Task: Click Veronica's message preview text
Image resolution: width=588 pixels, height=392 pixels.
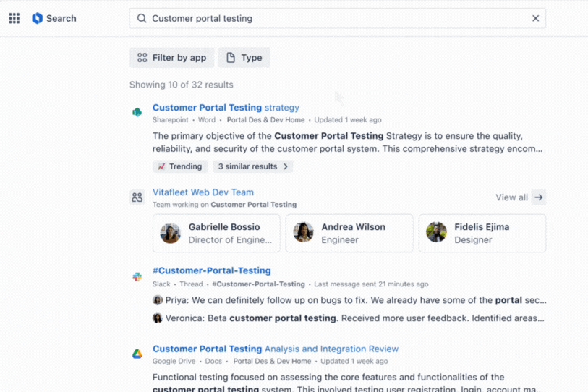Action: (354, 318)
